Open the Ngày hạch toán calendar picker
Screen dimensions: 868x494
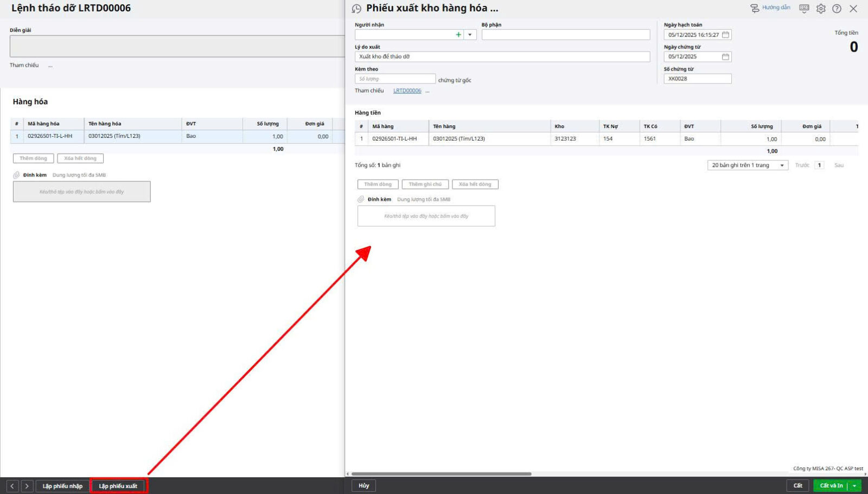pyautogui.click(x=725, y=35)
